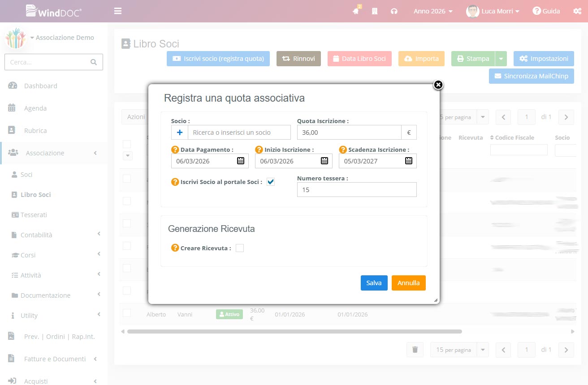Viewport: 588px width, 385px height.
Task: Expand the Luca Morri user menu
Action: [x=493, y=11]
